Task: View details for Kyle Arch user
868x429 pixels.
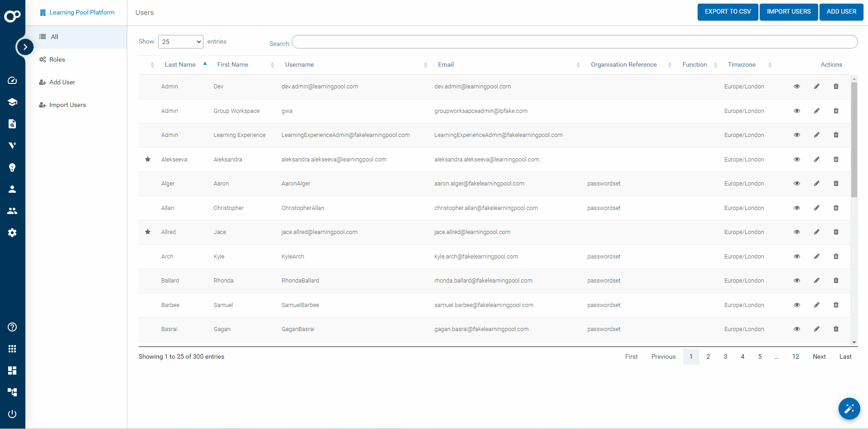Action: 797,257
